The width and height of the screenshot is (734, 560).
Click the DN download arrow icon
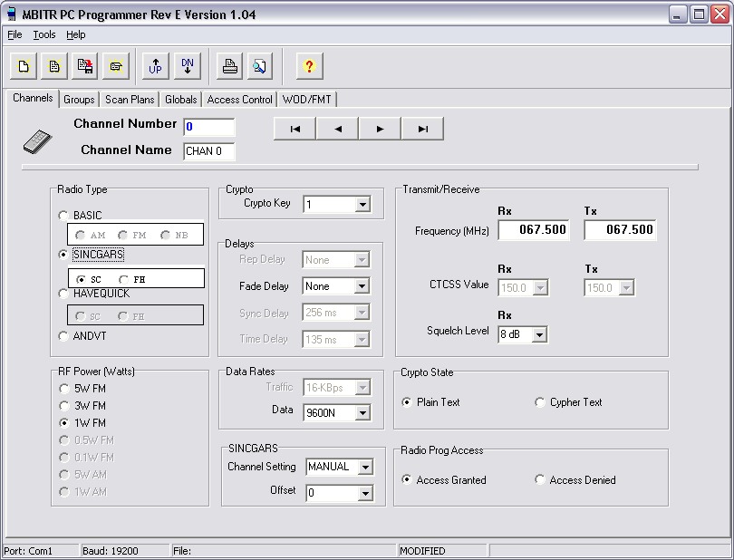tap(187, 66)
